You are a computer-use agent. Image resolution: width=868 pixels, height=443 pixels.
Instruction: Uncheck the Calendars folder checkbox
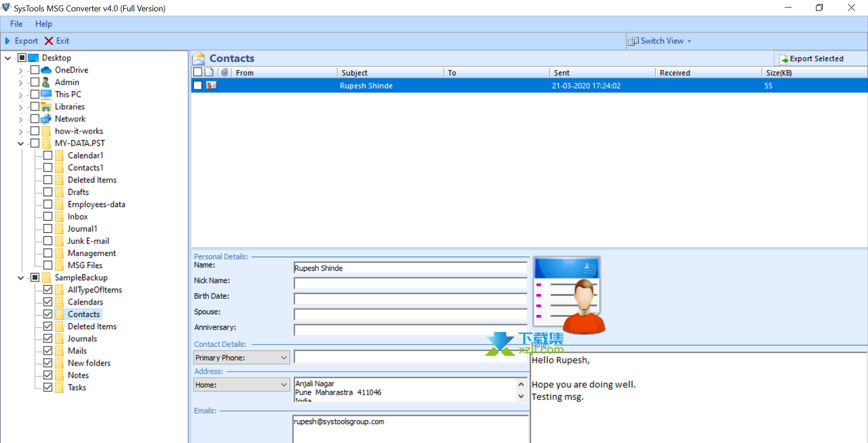pyautogui.click(x=48, y=302)
